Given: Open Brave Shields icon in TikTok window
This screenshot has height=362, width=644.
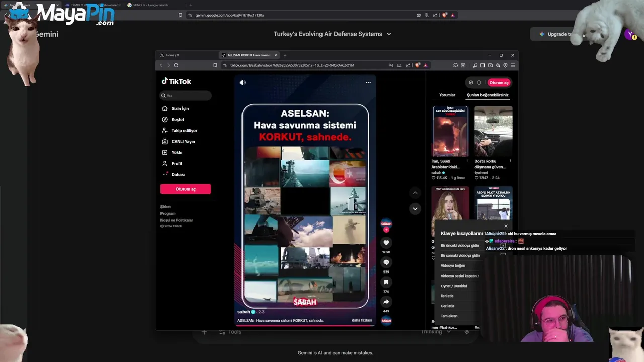Looking at the screenshot, I should coord(417,65).
